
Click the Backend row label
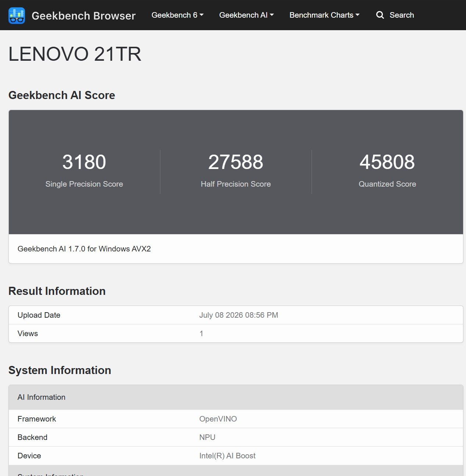coord(32,437)
